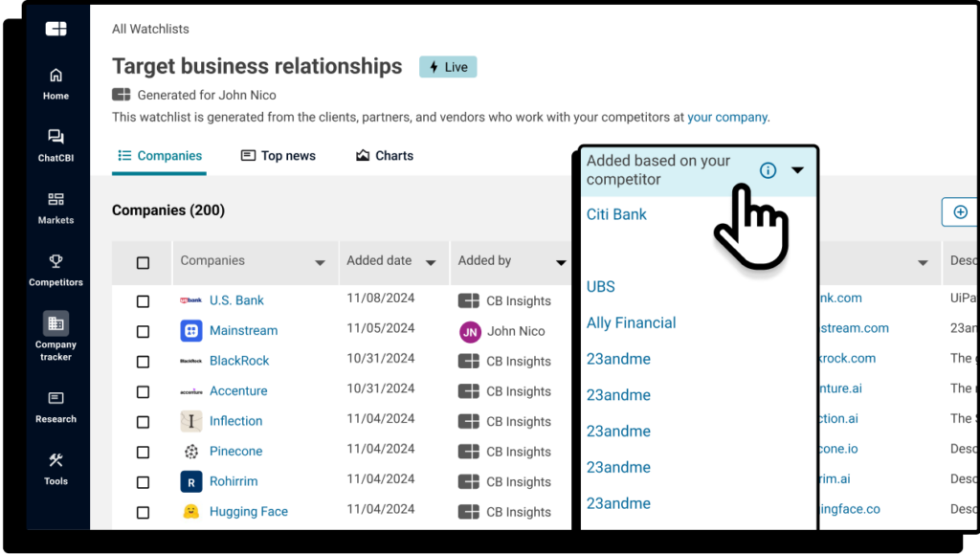Open the 'your company' link
The width and height of the screenshot is (980, 554).
coord(727,117)
